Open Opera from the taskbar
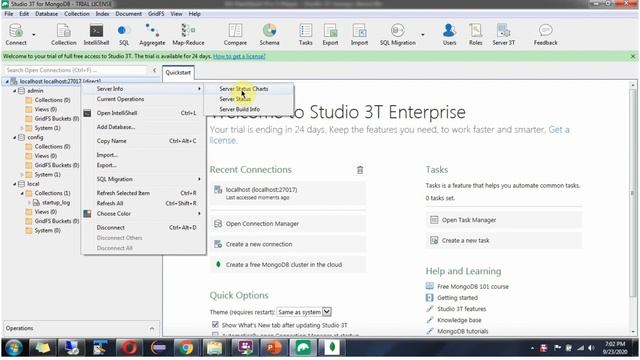 pos(129,348)
